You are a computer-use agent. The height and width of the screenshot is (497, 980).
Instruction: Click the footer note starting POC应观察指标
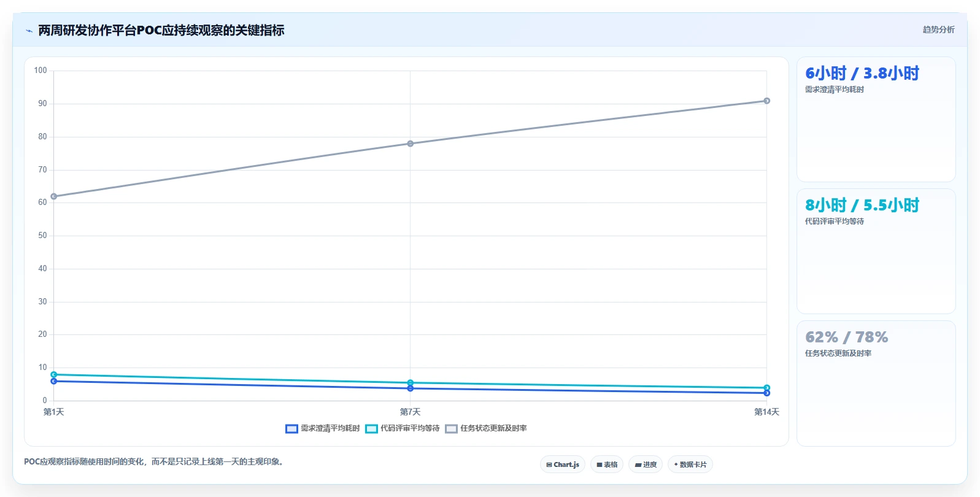155,462
